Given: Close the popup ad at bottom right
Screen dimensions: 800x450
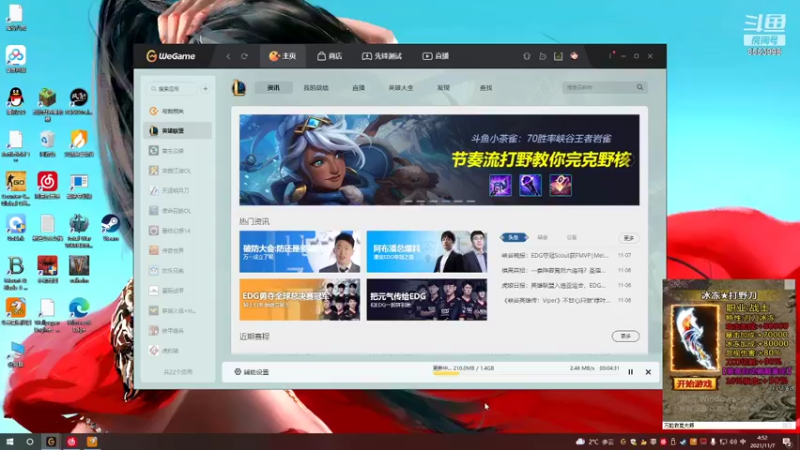Looking at the screenshot, I should (x=789, y=285).
